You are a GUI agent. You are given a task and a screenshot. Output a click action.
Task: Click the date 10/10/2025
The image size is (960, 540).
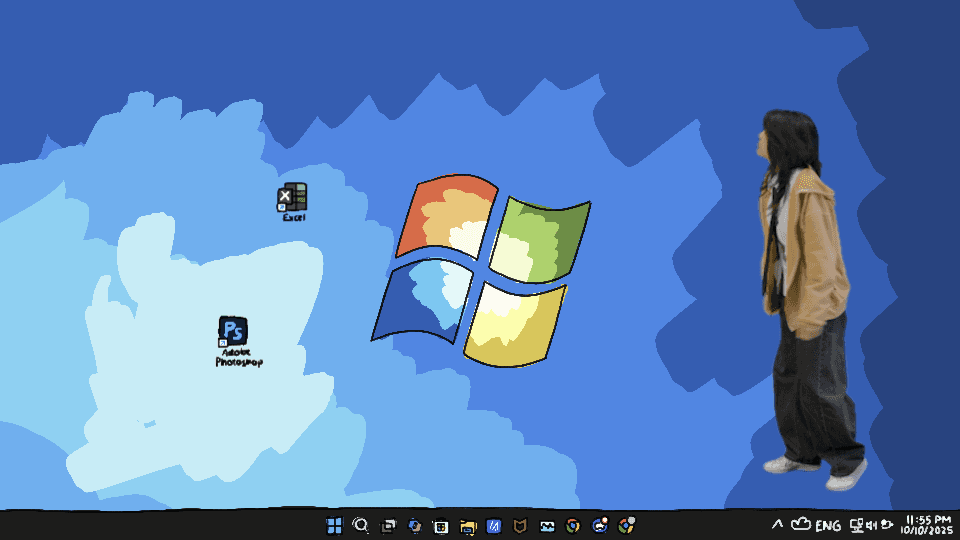[926, 530]
